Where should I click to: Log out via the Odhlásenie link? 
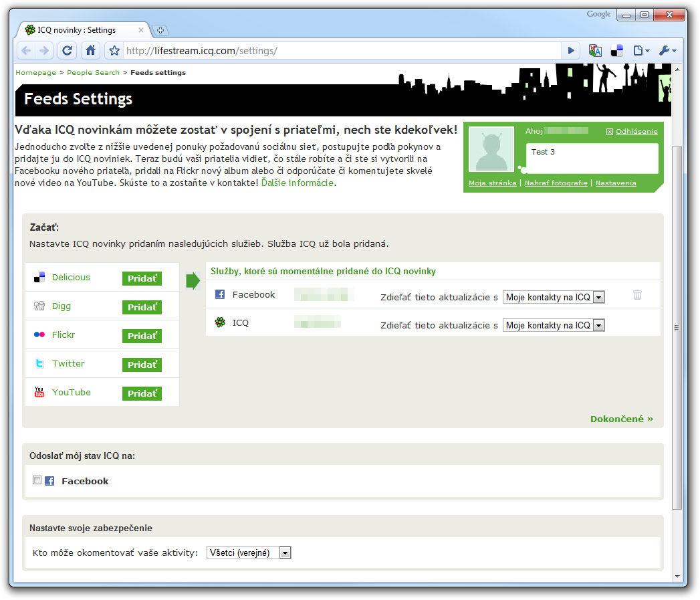(636, 131)
